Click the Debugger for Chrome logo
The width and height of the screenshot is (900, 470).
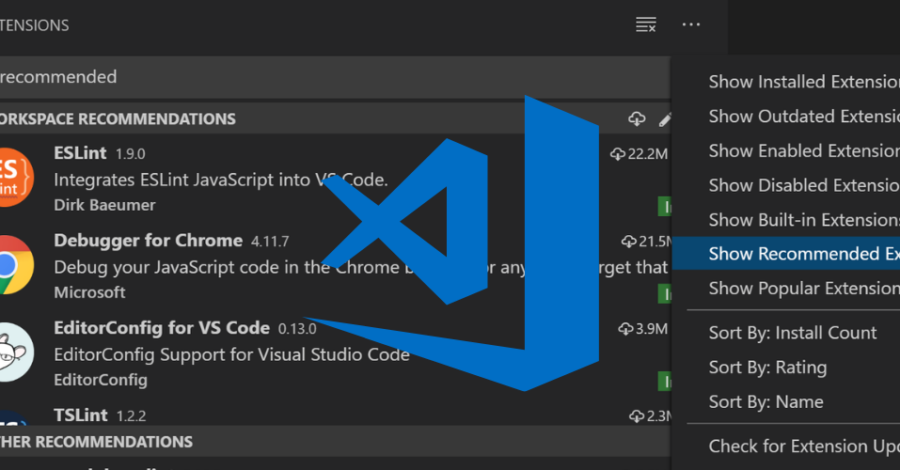pos(16,265)
